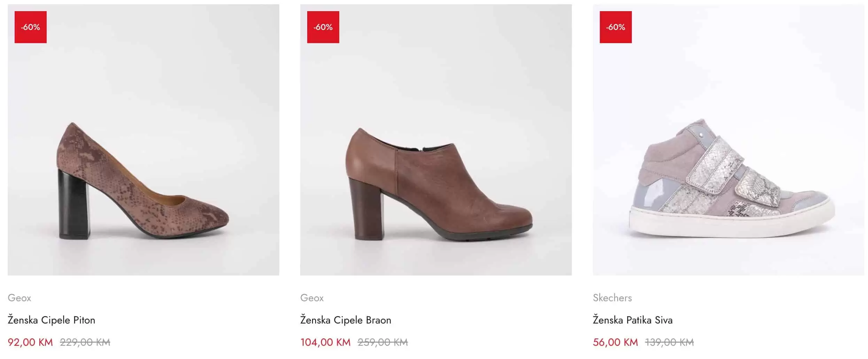Select the Skechers brand label
This screenshot has height=359, width=868.
pos(612,298)
